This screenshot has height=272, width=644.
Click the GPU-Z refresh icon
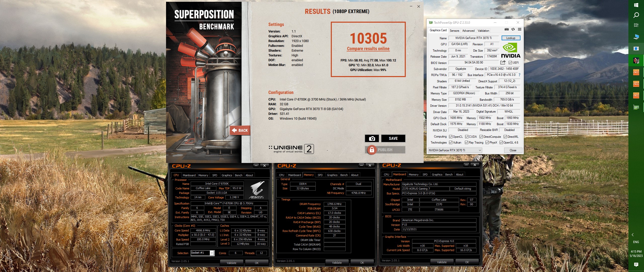pyautogui.click(x=513, y=29)
